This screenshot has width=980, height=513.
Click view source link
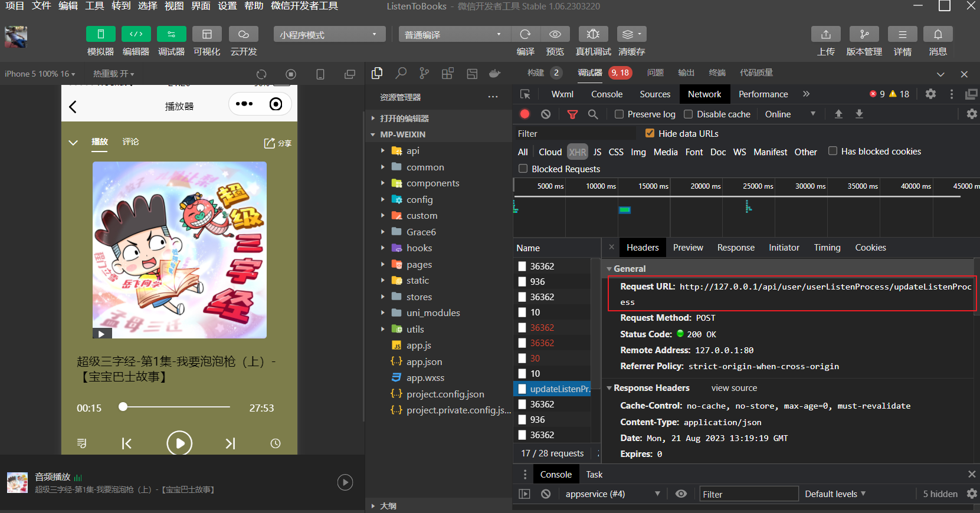tap(734, 388)
